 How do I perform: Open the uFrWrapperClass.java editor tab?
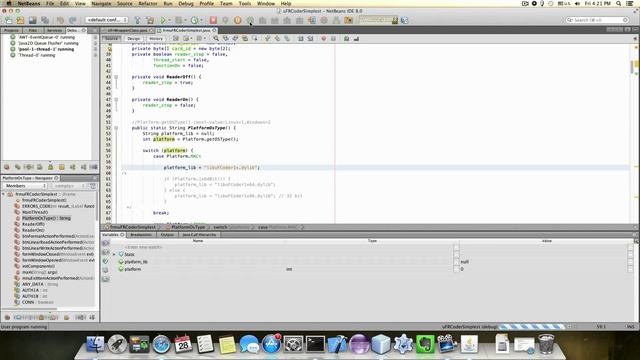(127, 30)
